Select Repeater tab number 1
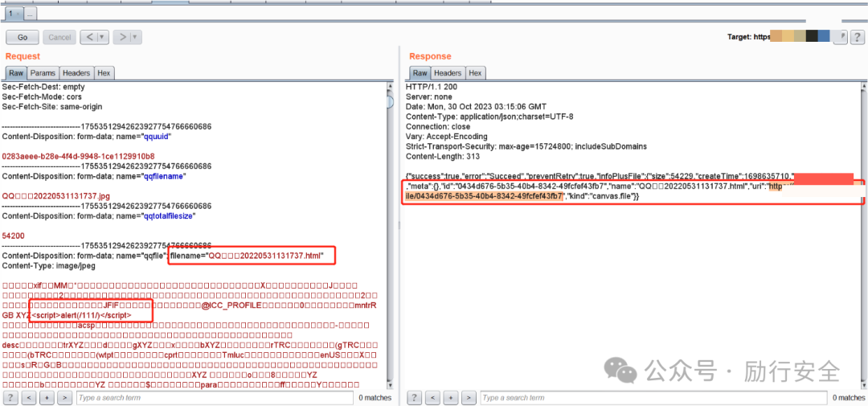The width and height of the screenshot is (868, 406). coord(14,12)
